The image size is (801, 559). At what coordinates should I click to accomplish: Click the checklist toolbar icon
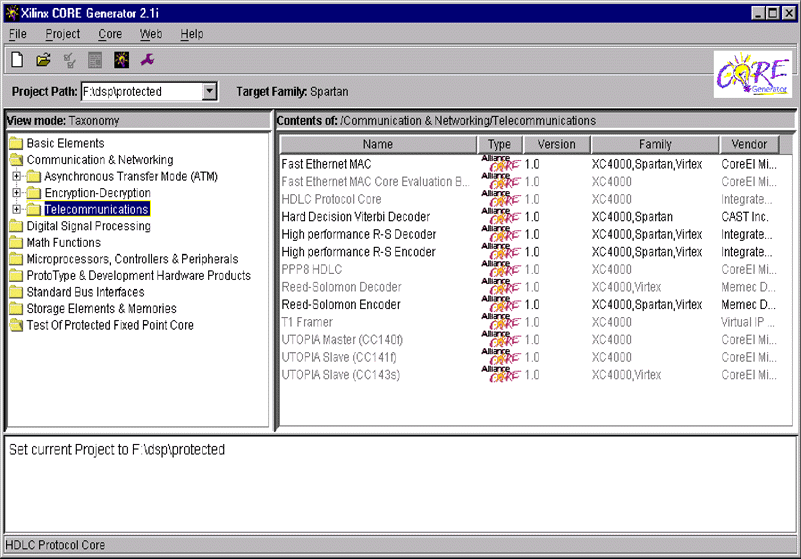tap(69, 61)
